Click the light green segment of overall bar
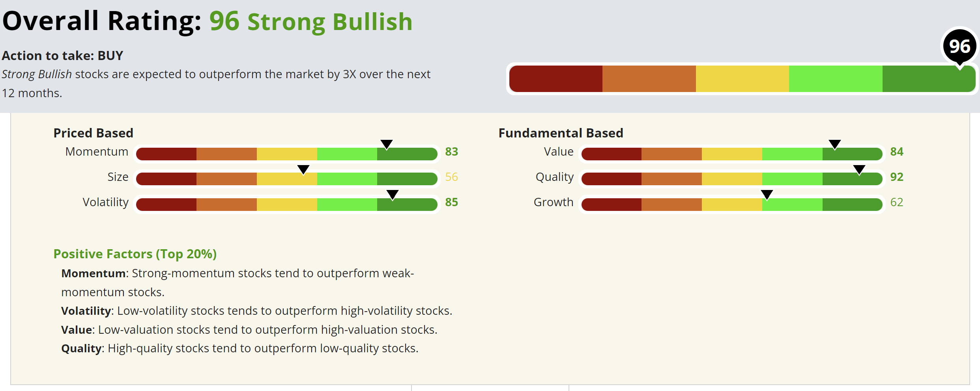Image resolution: width=980 pixels, height=391 pixels. (836, 79)
